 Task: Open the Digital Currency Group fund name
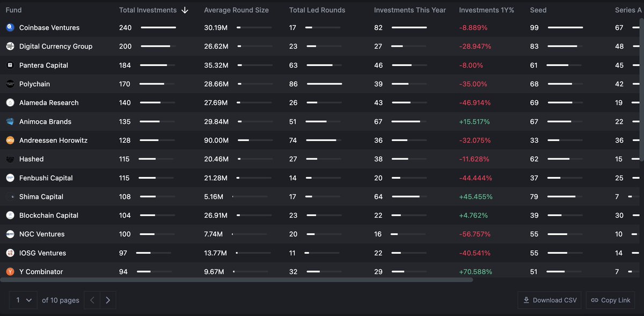click(x=56, y=46)
